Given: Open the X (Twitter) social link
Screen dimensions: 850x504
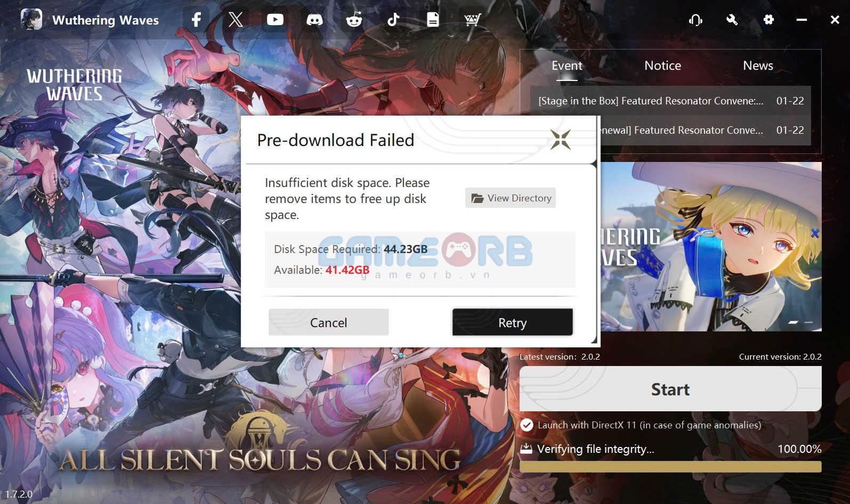Looking at the screenshot, I should [x=236, y=20].
